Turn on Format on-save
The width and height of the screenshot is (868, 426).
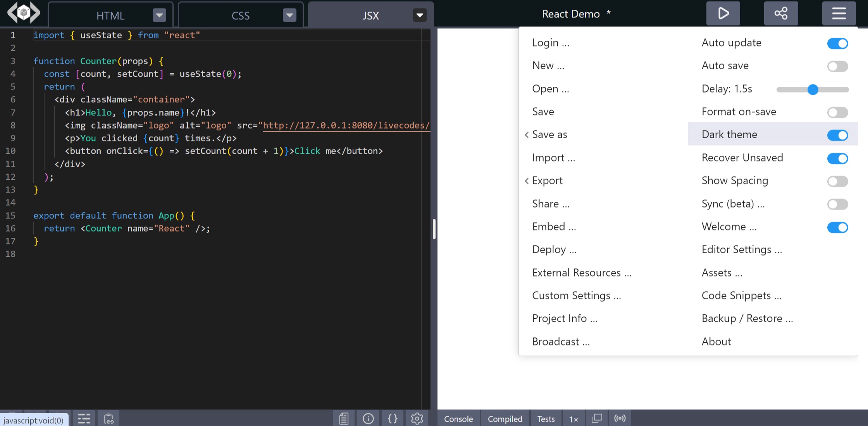coord(837,112)
